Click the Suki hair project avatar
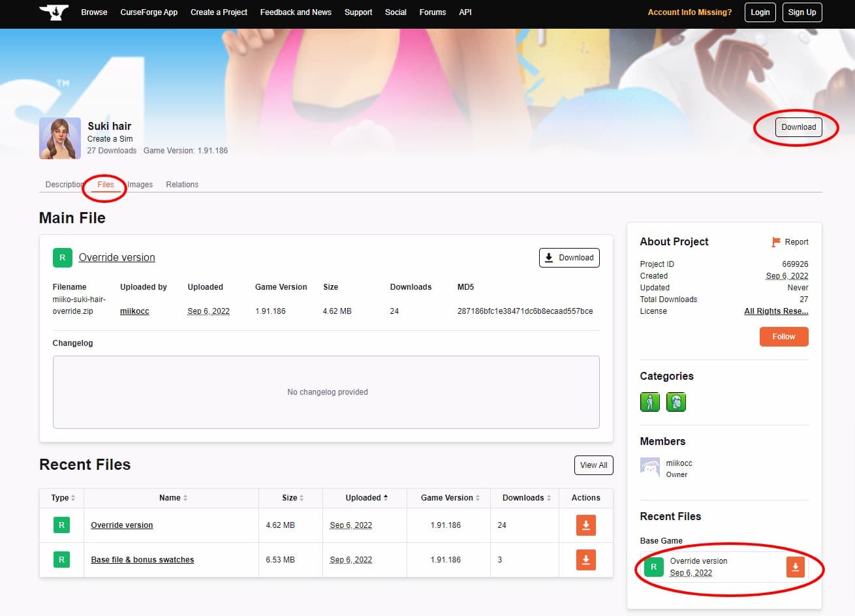Screen dimensions: 855x616 pos(60,138)
